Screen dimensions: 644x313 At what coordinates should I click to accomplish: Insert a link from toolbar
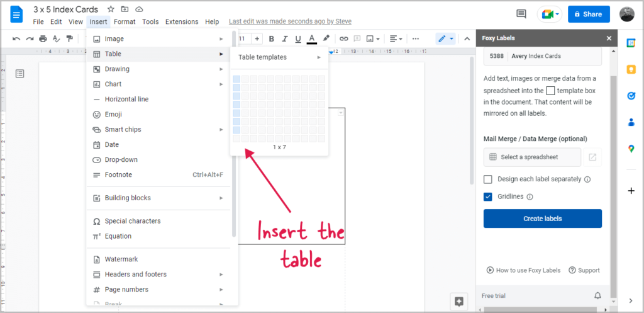point(344,38)
